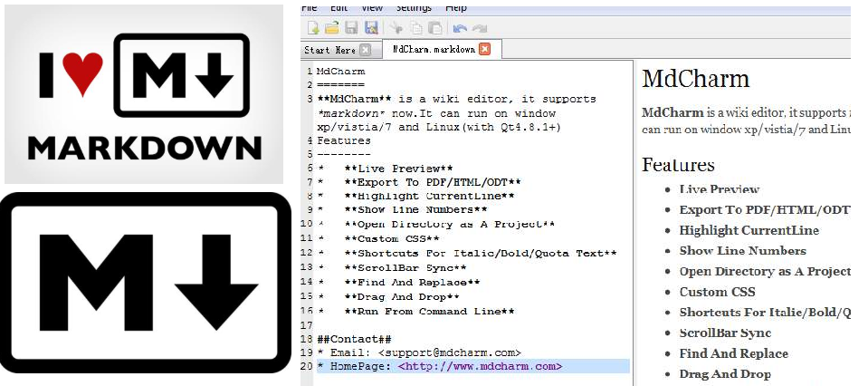The image size is (868, 386).
Task: Open the File menu
Action: 309,8
